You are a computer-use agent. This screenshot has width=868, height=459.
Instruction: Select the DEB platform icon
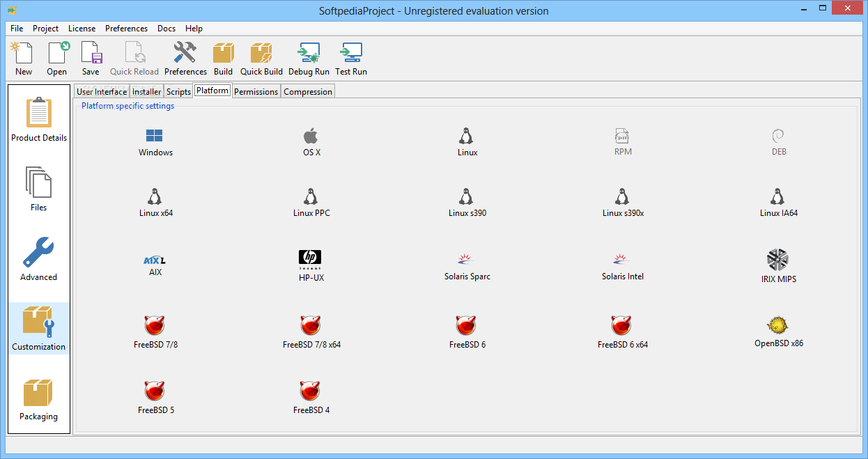click(x=779, y=142)
